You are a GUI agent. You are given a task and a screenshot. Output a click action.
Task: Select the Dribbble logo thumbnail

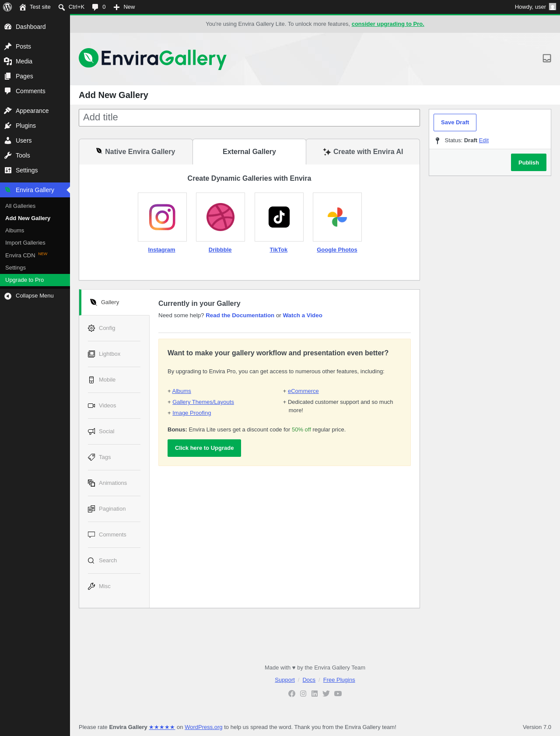tap(220, 217)
